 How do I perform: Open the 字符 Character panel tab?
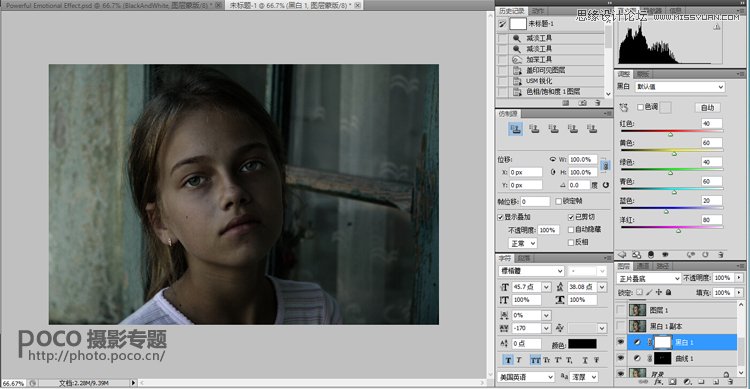click(x=505, y=258)
